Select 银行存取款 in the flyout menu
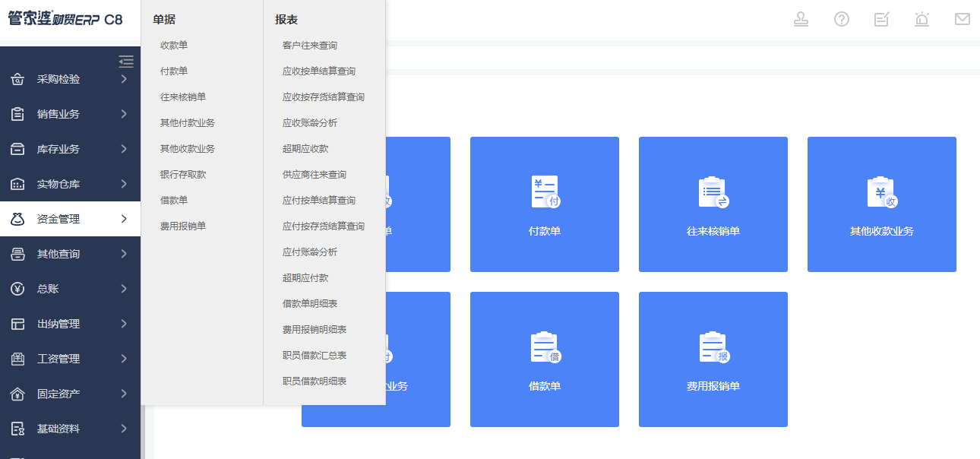 pos(183,175)
